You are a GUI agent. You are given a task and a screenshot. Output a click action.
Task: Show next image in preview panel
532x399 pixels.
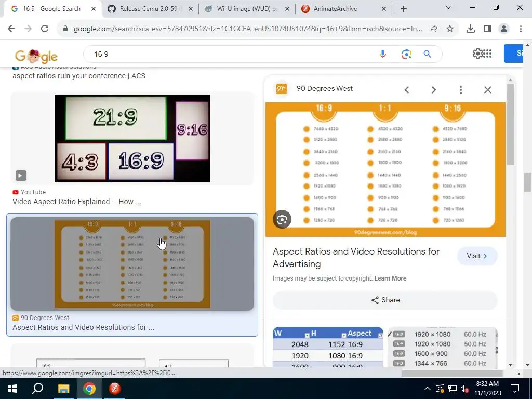click(x=434, y=90)
